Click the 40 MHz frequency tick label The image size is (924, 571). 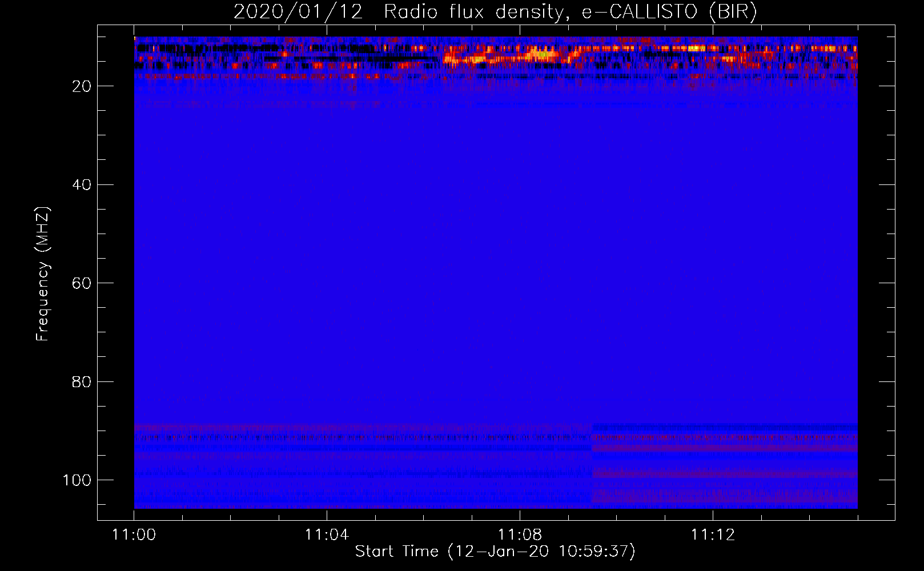click(x=82, y=185)
